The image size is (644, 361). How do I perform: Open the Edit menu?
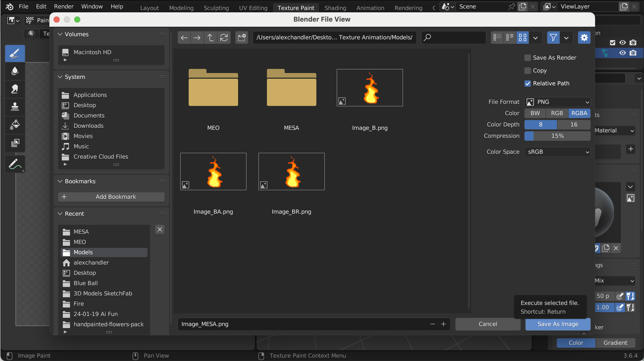[x=41, y=7]
